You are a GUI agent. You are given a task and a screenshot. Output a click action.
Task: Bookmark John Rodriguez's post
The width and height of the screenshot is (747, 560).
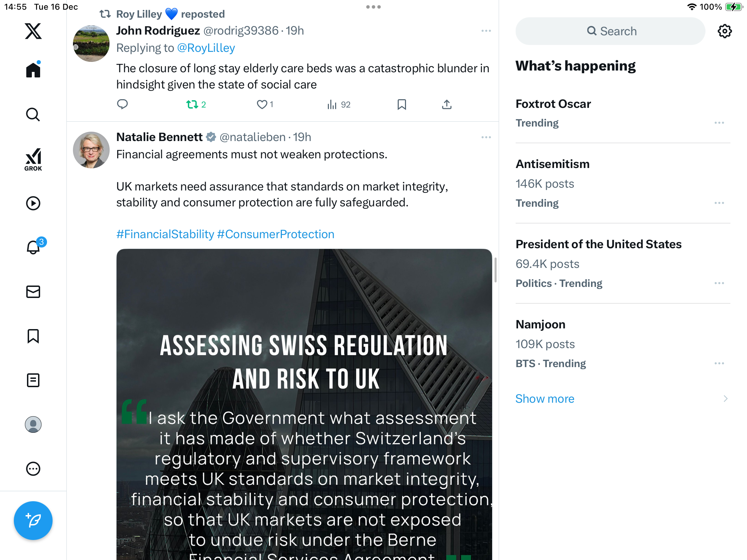(402, 104)
